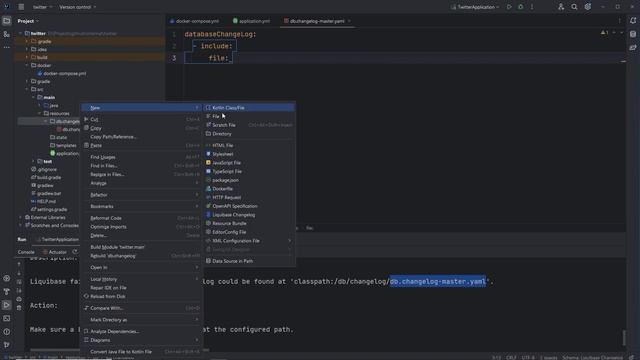Choose Data Source in Path entry
Viewport: 640px width, 360px height.
(x=249, y=261)
